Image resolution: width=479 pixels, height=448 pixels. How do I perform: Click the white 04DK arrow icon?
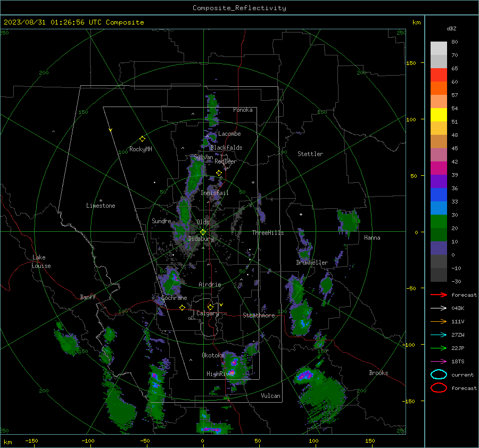pos(439,308)
